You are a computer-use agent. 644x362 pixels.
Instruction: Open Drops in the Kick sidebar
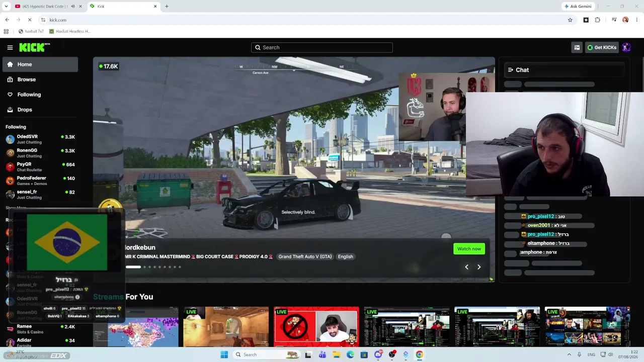40,110
